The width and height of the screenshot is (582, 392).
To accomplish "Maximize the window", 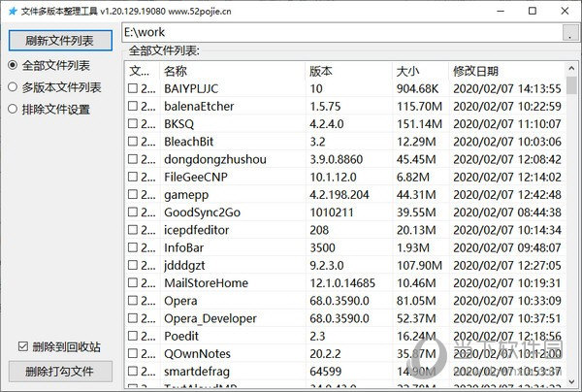I will [533, 11].
